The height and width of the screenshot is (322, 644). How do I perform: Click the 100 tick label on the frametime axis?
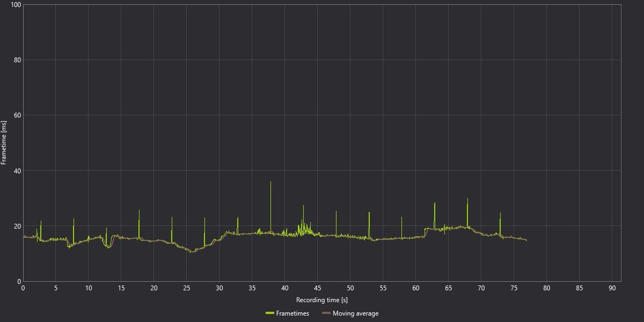[16, 5]
